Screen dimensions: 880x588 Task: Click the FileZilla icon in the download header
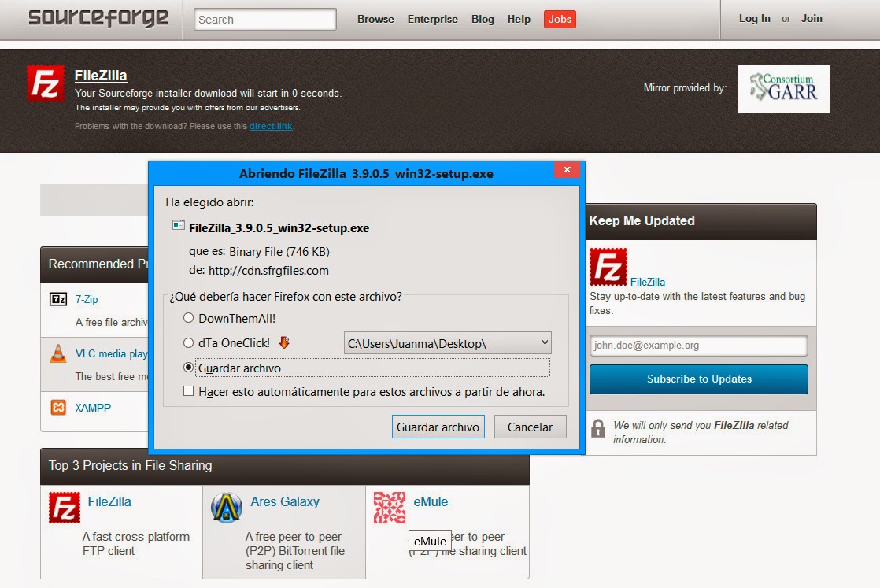46,83
